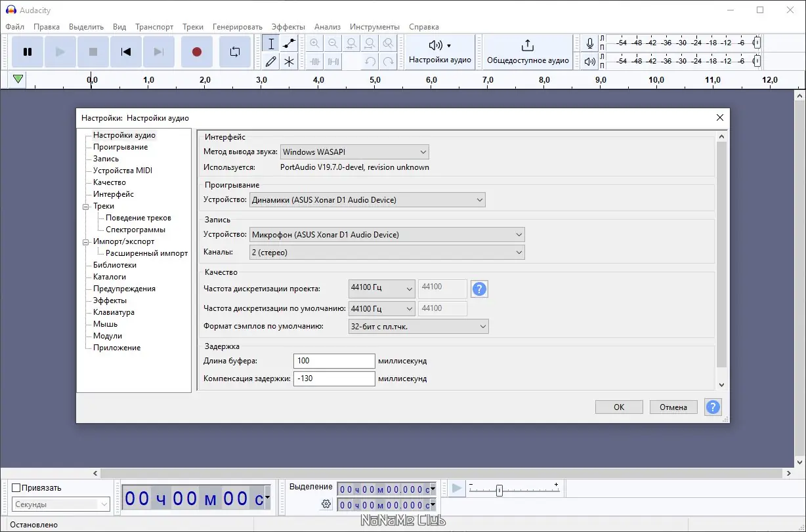Select the Multi-tool asterisk icon
This screenshot has height=532, width=806.
pyautogui.click(x=289, y=62)
